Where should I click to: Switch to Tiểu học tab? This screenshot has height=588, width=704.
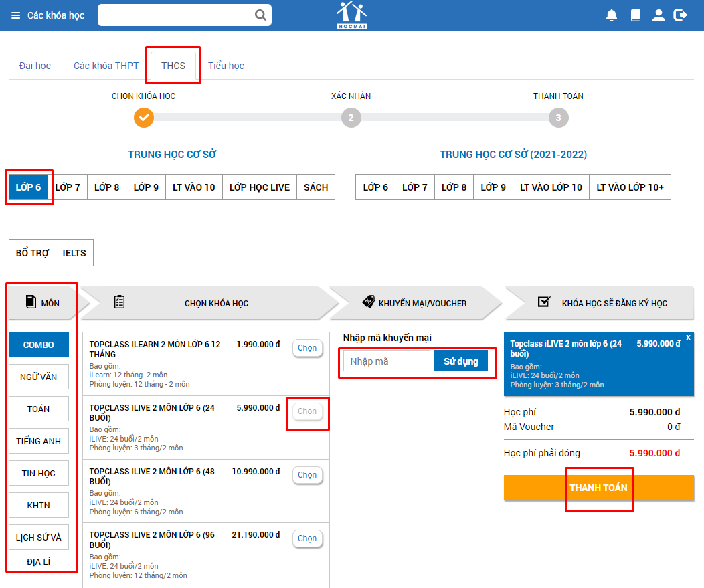tap(226, 66)
